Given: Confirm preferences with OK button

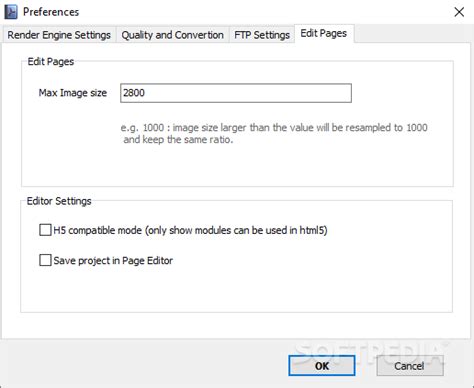Looking at the screenshot, I should [x=322, y=366].
